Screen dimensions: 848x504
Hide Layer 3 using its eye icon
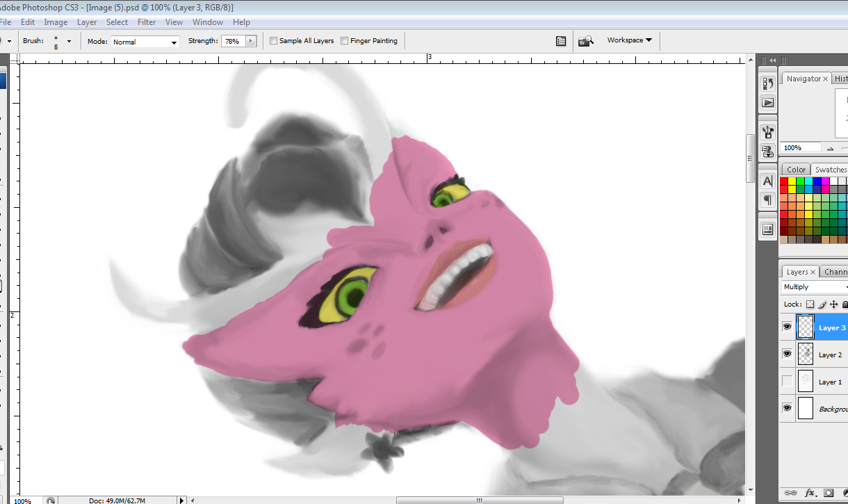787,327
